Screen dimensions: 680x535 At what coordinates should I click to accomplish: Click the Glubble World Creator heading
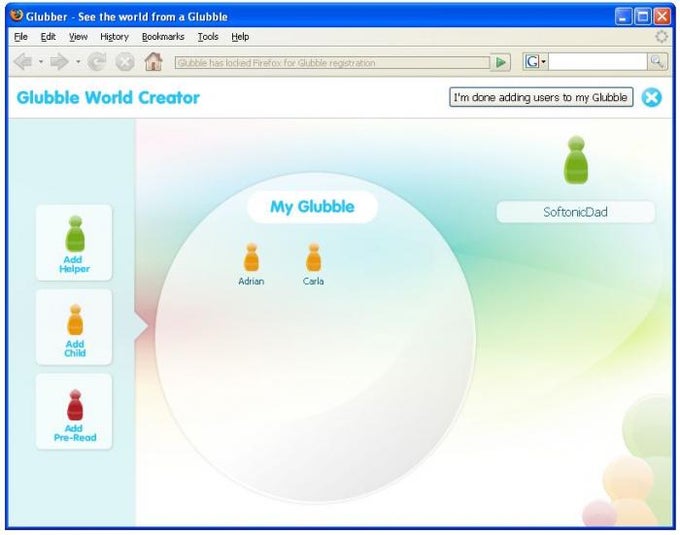click(x=108, y=98)
